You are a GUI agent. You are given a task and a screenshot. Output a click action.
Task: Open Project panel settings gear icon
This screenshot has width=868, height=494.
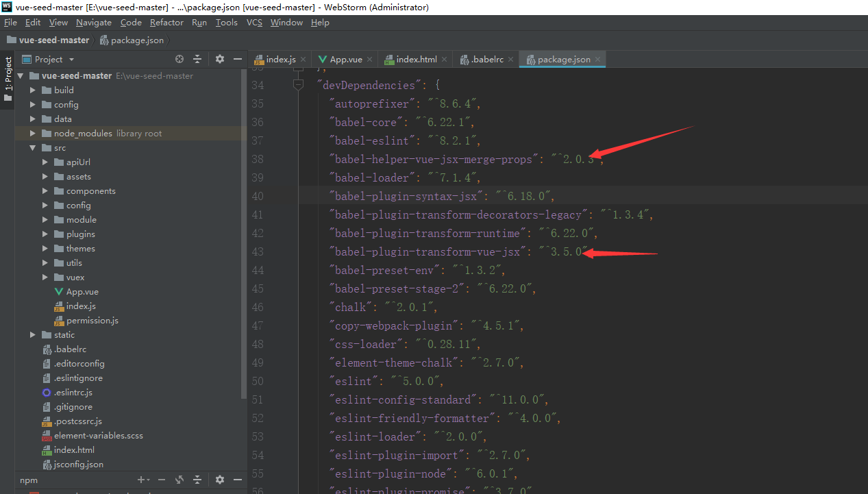(219, 59)
